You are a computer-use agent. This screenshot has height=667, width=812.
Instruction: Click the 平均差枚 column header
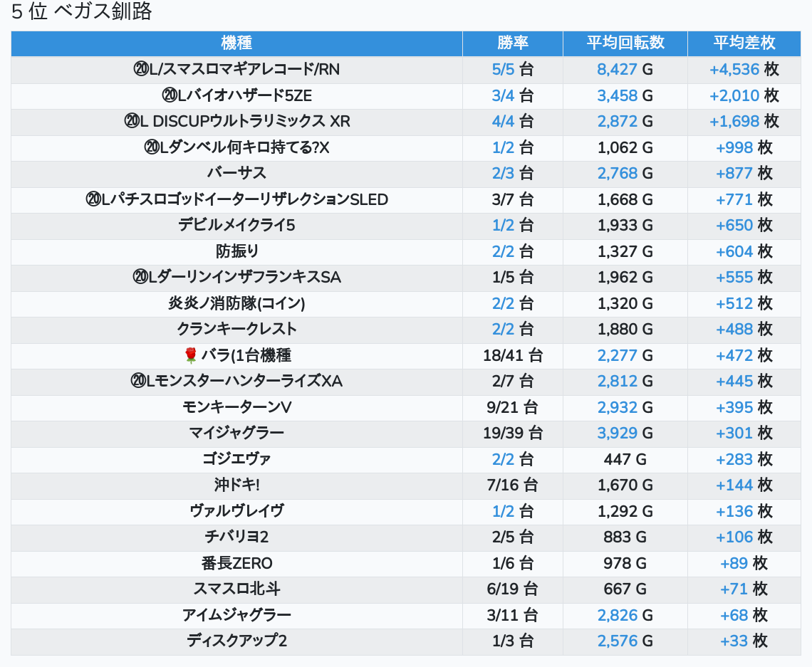click(x=744, y=43)
